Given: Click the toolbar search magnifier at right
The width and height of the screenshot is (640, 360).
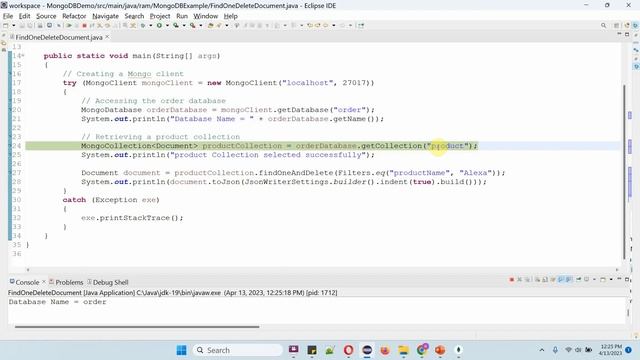Looking at the screenshot, I should [603, 25].
